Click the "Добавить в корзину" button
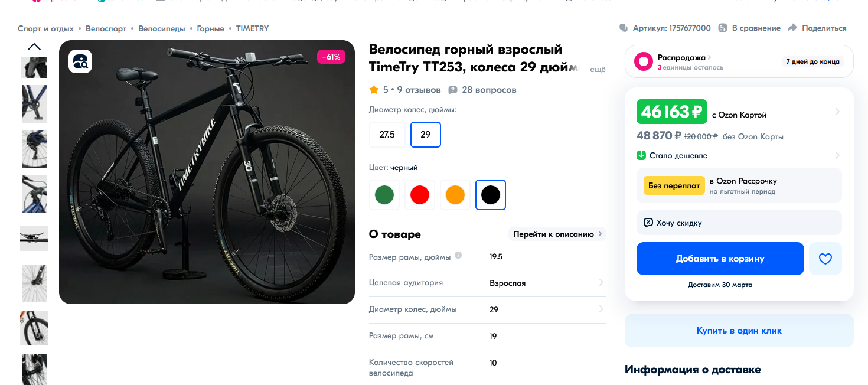Screen dimensions: 868x385 (x=720, y=259)
